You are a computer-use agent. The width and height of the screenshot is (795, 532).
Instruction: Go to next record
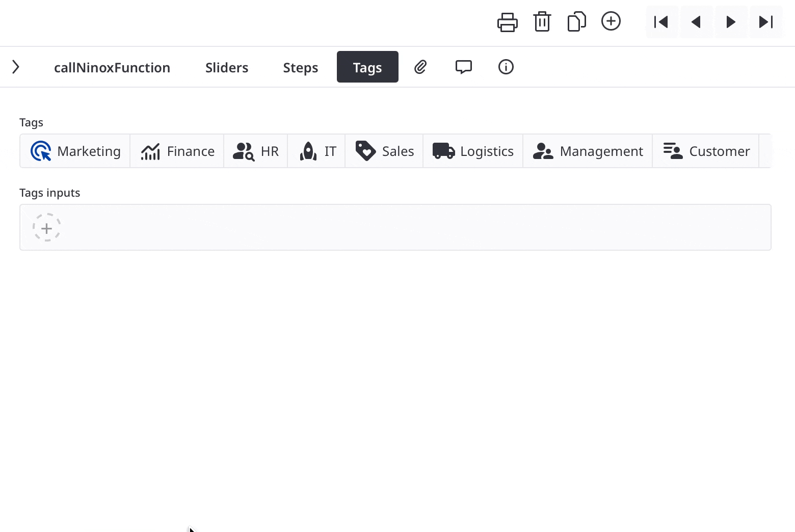tap(731, 22)
